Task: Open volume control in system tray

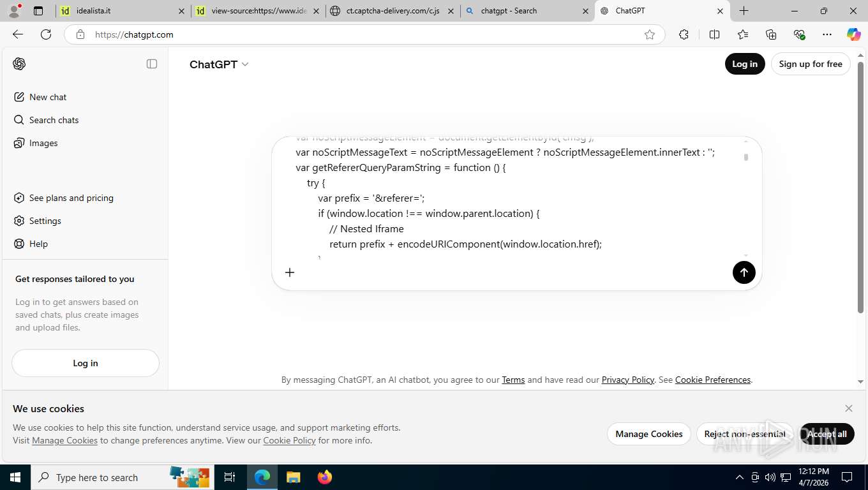Action: [x=770, y=477]
